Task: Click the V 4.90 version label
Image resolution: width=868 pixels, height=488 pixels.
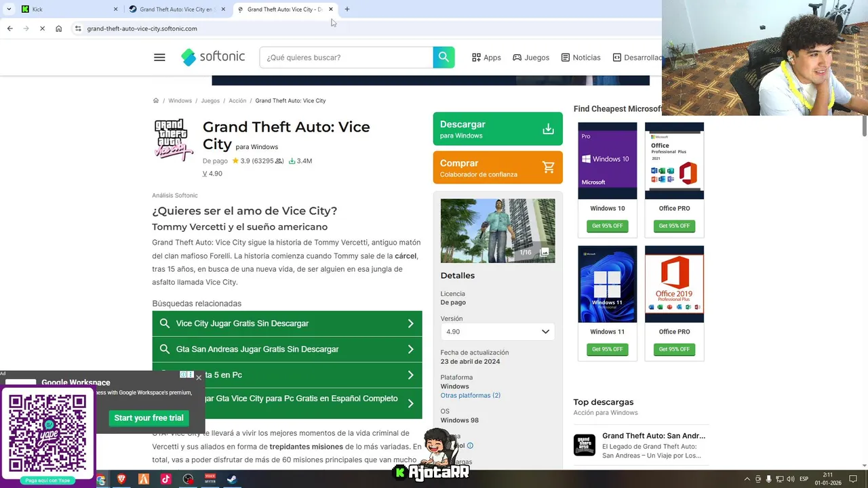Action: click(x=212, y=174)
